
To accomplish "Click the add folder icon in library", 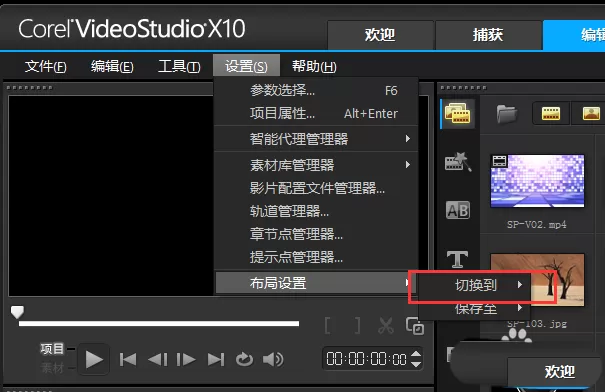I will [507, 113].
